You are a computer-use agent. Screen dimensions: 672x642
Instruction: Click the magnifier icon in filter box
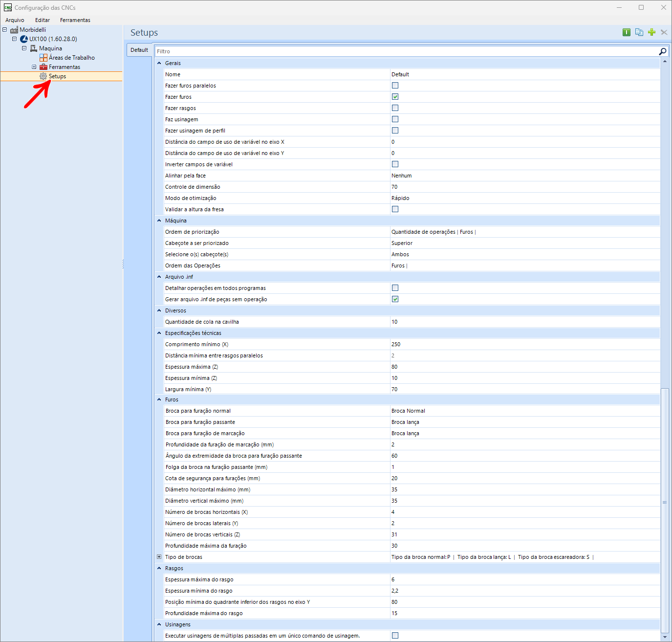(x=662, y=51)
